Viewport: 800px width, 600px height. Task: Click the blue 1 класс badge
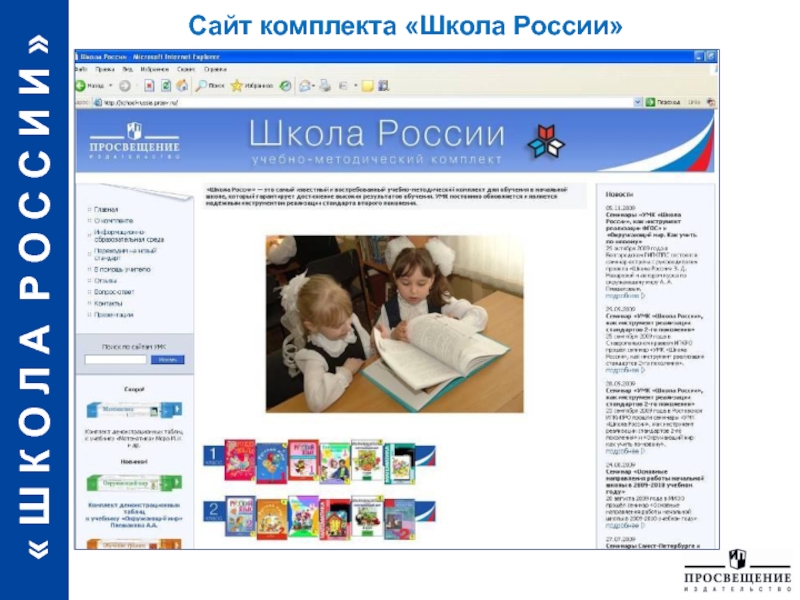click(213, 456)
